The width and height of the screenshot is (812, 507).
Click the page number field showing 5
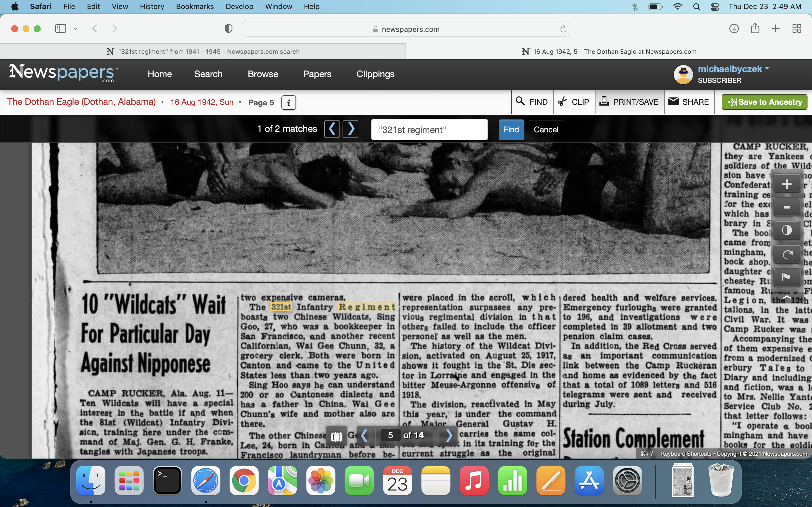click(390, 435)
